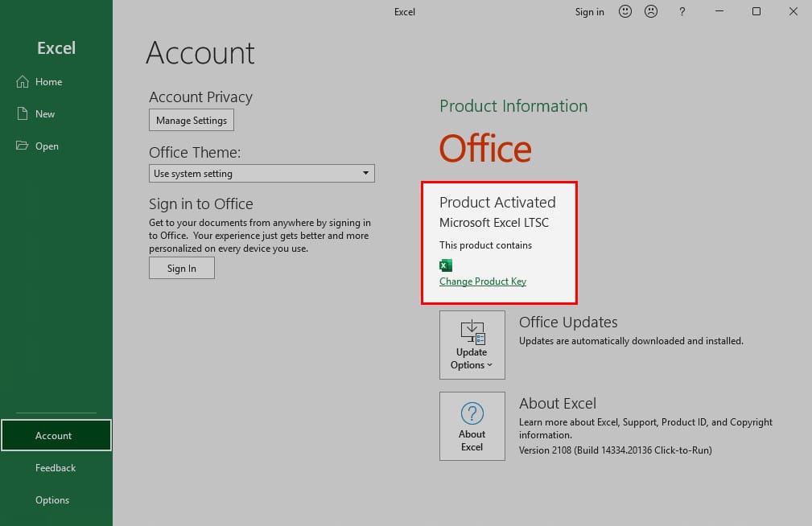Click the Version 2108 build text
Viewport: 812px width, 526px height.
pos(615,450)
